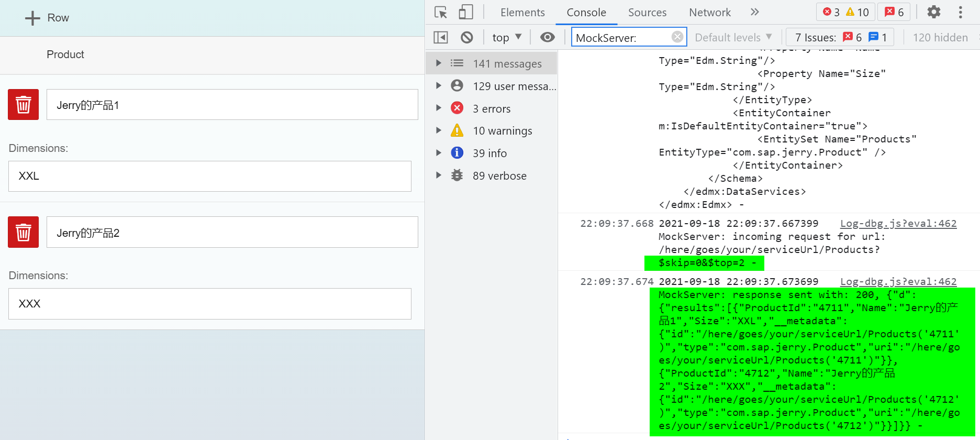The height and width of the screenshot is (440, 980).
Task: Click the XXL dimensions input
Action: point(209,176)
